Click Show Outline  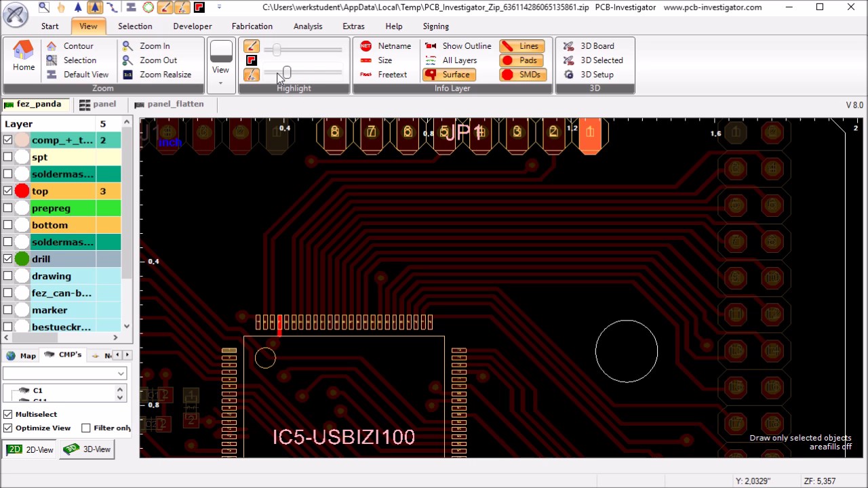(x=458, y=46)
